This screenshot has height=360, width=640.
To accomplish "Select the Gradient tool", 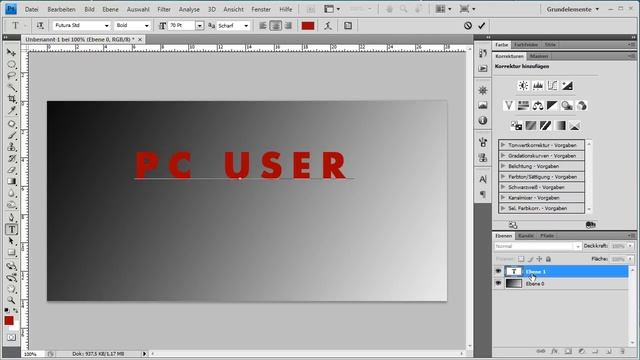I will [11, 182].
